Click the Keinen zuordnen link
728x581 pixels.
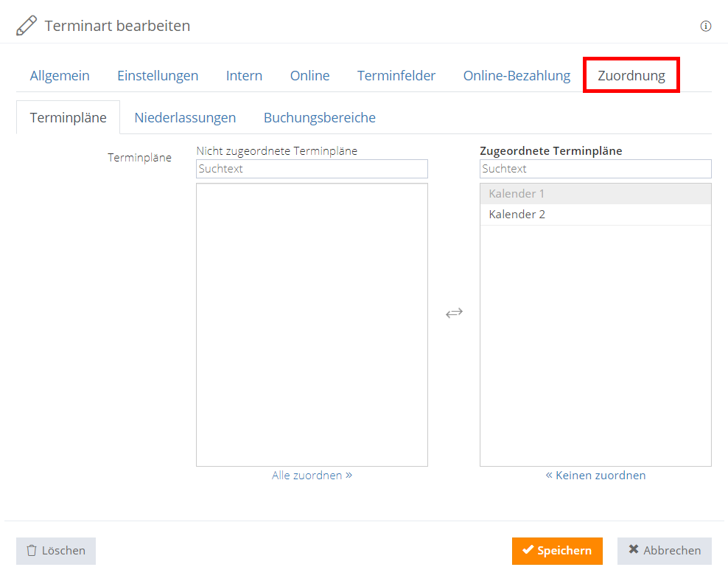(x=595, y=475)
